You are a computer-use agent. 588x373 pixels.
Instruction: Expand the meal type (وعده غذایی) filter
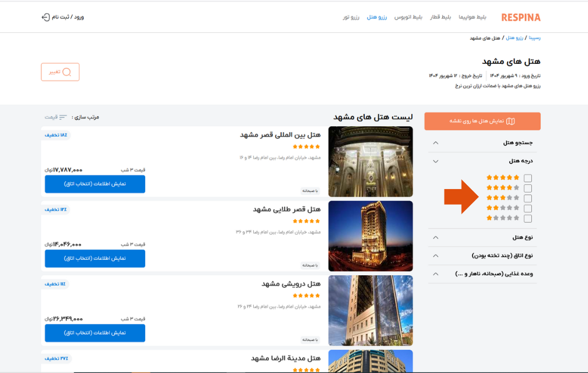[435, 274]
